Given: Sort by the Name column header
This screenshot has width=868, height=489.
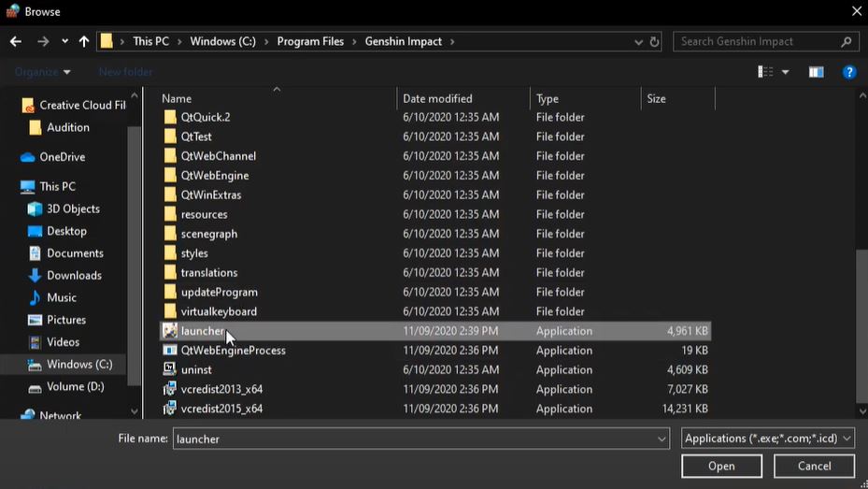Looking at the screenshot, I should pyautogui.click(x=177, y=98).
